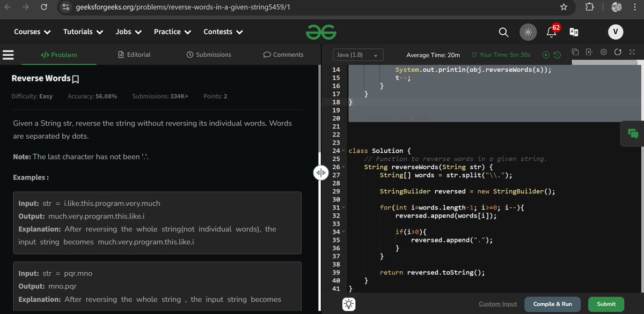Expand the Courses dropdown
Screen dimensions: 644x314
pyautogui.click(x=32, y=32)
